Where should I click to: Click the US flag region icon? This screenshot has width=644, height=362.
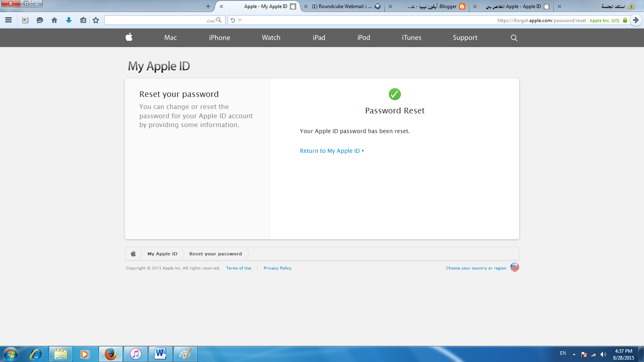point(515,267)
